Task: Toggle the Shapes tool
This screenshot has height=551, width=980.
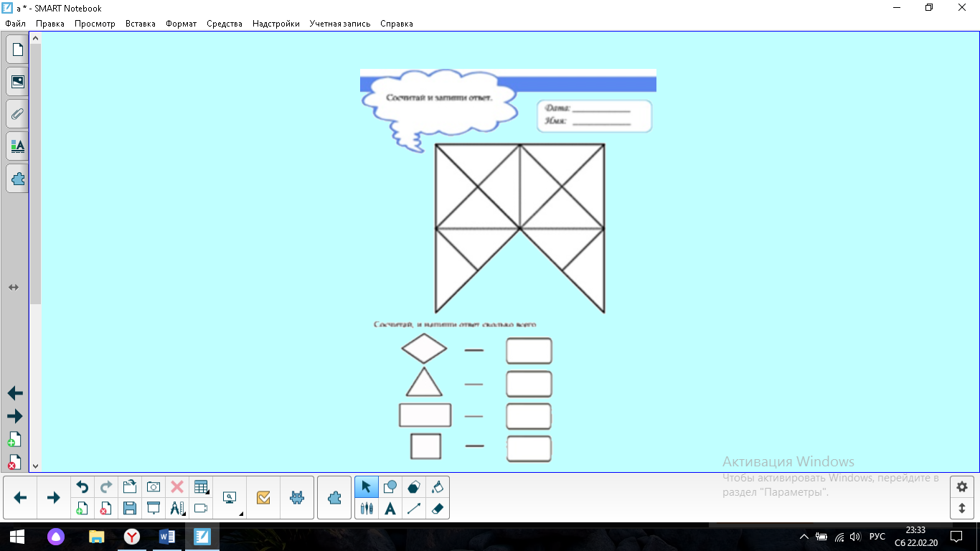Action: click(x=390, y=487)
